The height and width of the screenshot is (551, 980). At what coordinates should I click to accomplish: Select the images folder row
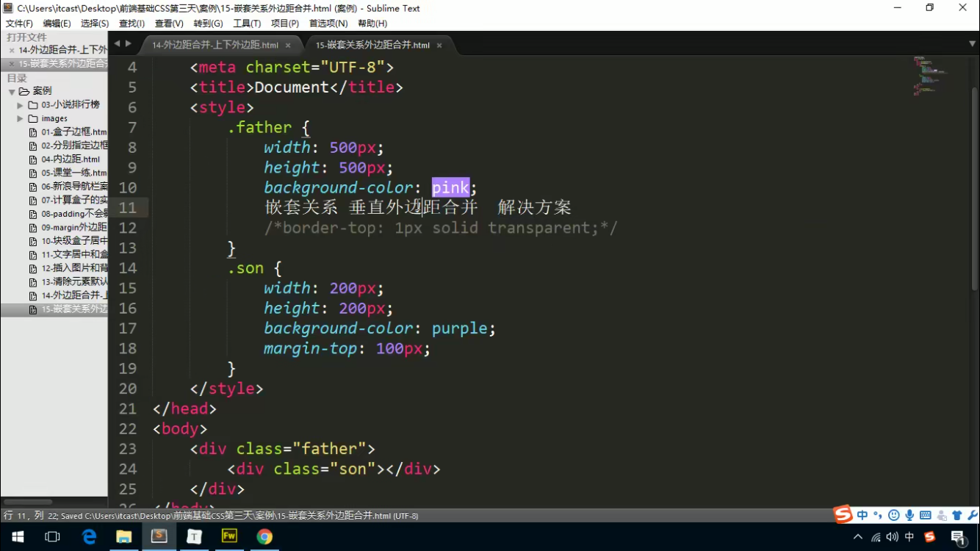pos(54,118)
